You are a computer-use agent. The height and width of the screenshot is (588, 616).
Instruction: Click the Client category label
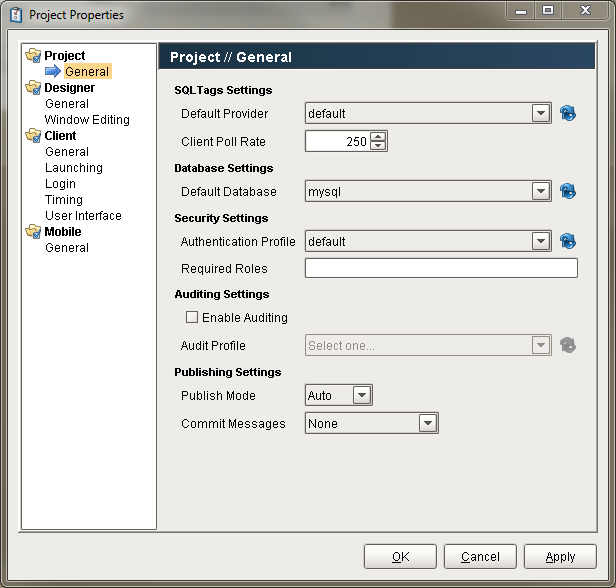click(x=60, y=136)
